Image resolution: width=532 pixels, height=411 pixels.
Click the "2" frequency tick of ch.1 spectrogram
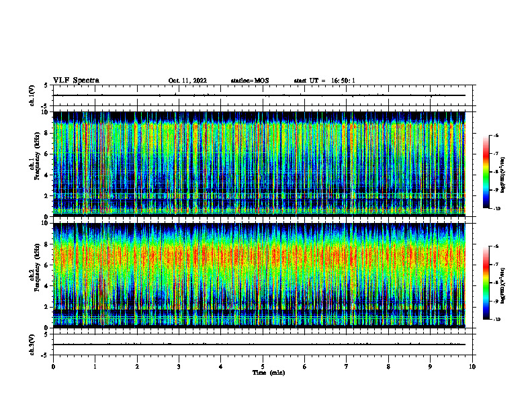coord(47,196)
